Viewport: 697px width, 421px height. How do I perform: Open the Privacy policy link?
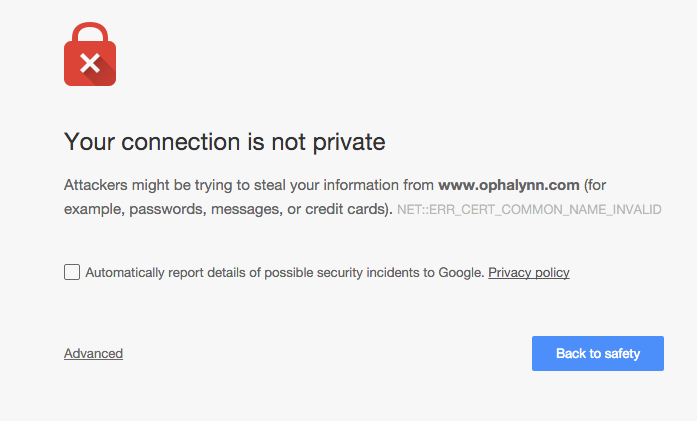[529, 273]
